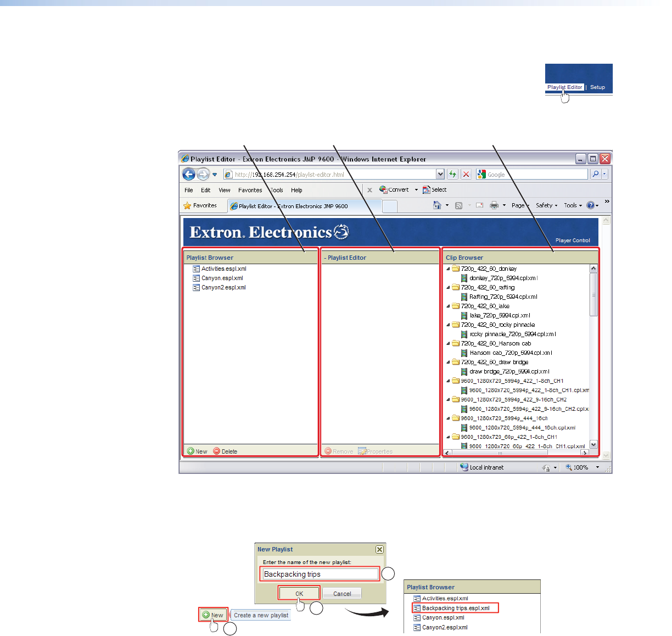Open the Favorites menu
The image size is (672, 636).
click(250, 190)
